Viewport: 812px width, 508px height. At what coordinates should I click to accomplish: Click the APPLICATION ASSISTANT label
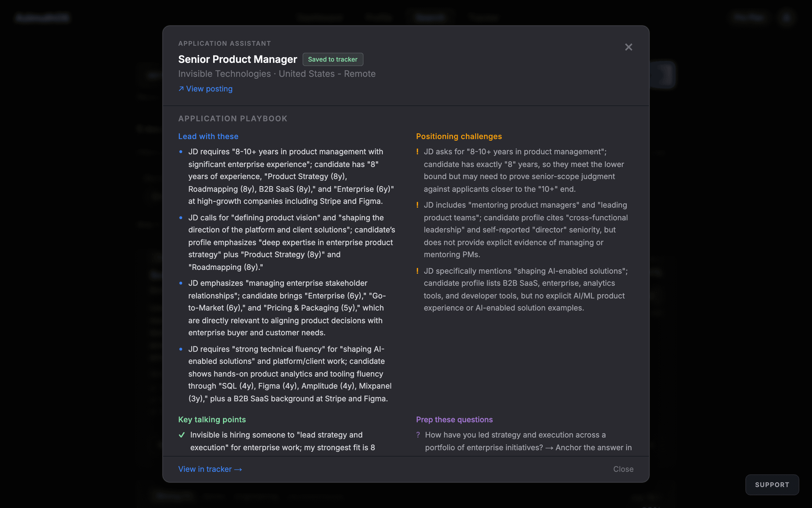225,43
